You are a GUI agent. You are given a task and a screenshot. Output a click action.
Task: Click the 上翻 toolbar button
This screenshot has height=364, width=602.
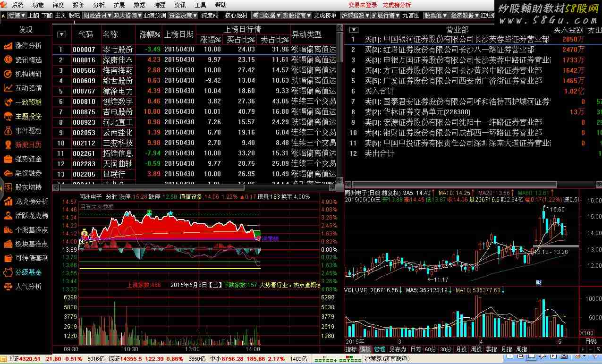coord(34,16)
